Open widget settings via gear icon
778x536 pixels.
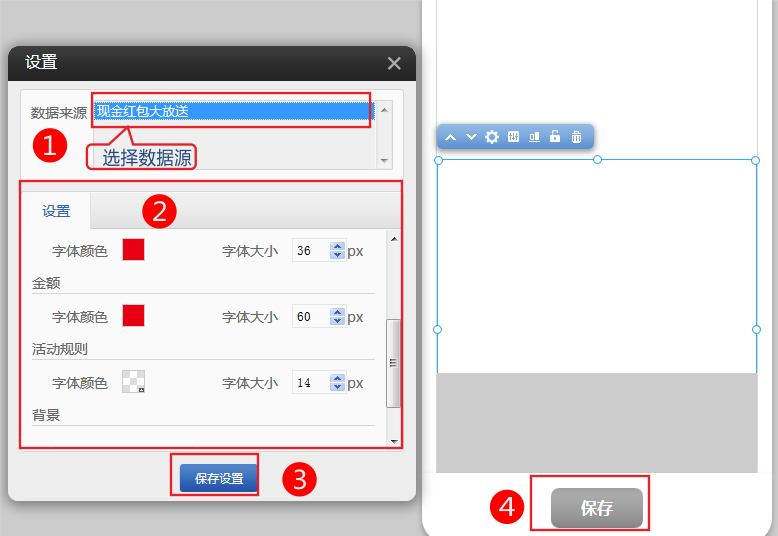click(x=491, y=137)
